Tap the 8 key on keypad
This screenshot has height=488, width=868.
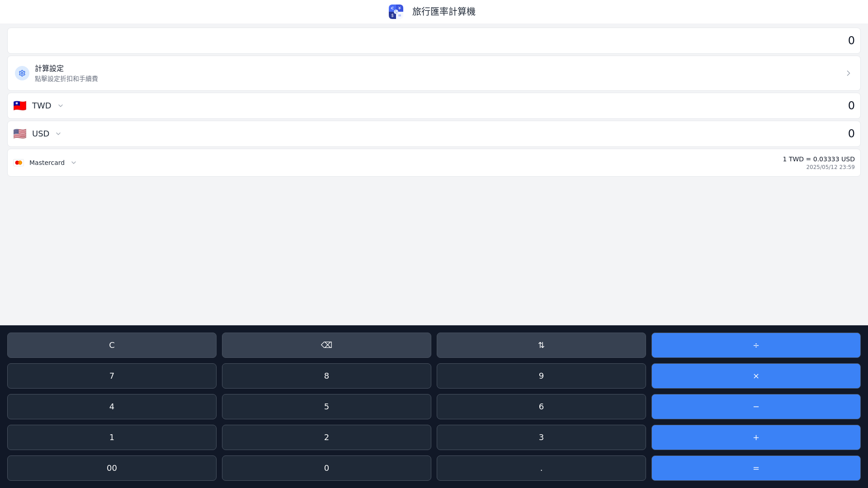pyautogui.click(x=326, y=376)
